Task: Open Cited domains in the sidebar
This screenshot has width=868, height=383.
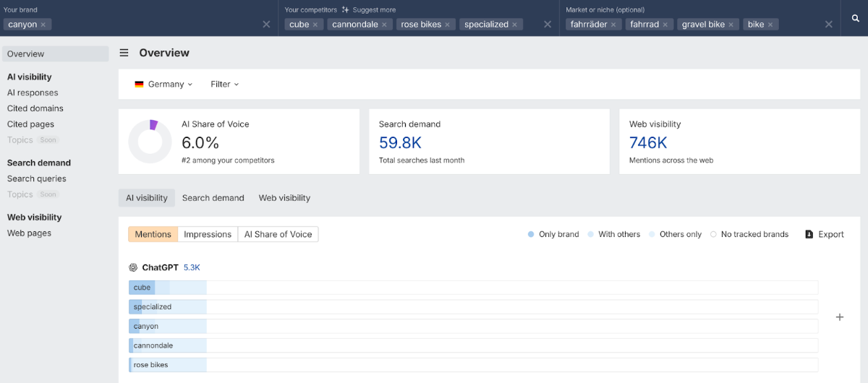Action: click(x=35, y=108)
